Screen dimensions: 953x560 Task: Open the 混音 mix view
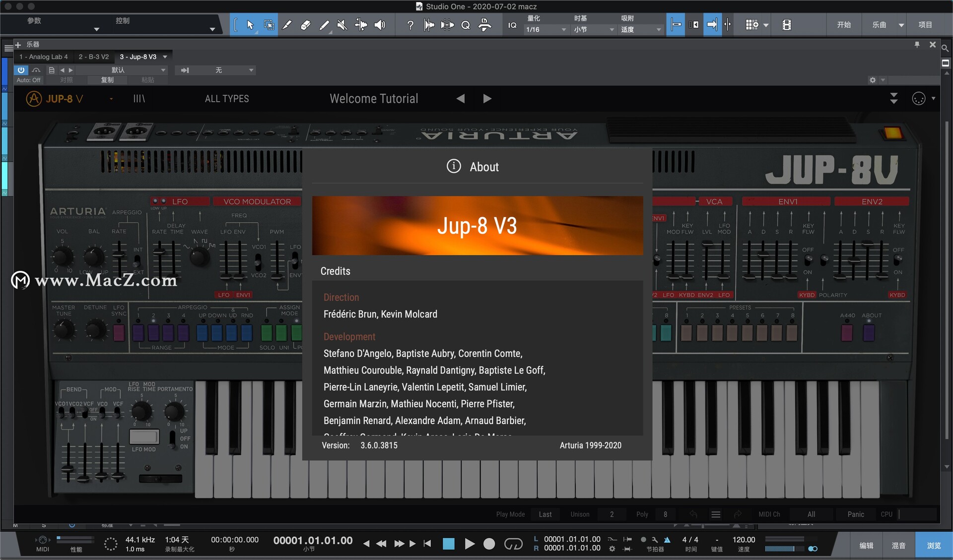click(898, 545)
